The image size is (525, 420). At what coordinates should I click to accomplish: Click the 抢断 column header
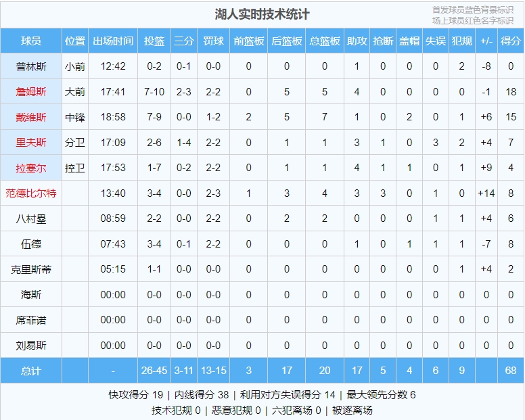[383, 41]
